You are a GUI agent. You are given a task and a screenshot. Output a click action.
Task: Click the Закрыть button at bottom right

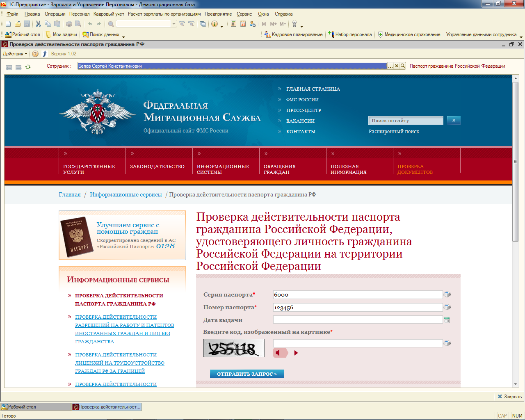(509, 397)
